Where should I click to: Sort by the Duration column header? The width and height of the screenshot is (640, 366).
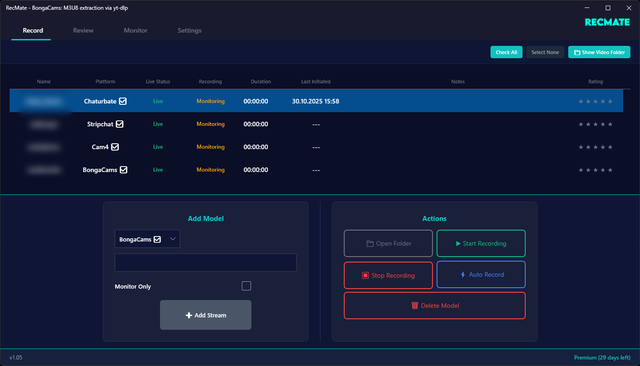click(x=261, y=82)
